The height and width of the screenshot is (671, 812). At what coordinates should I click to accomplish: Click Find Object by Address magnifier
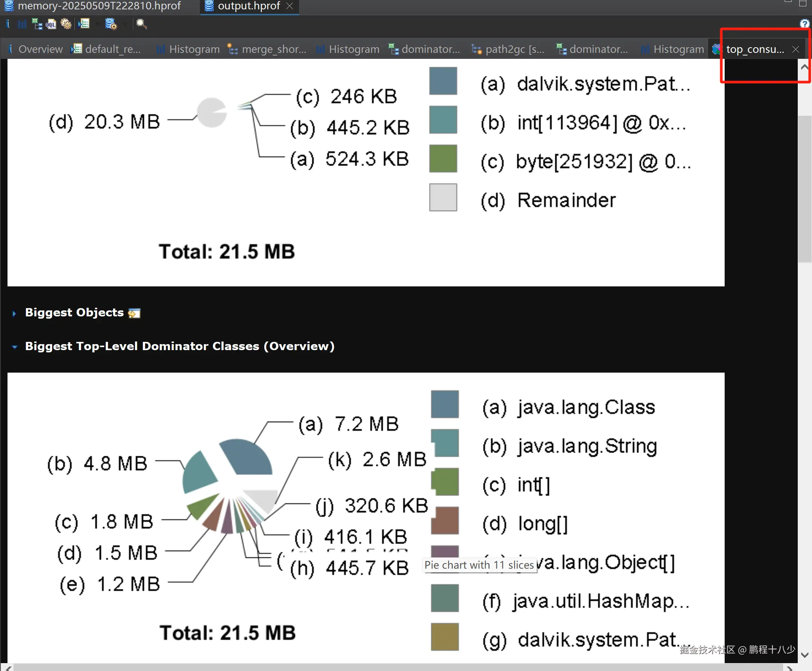click(x=141, y=24)
